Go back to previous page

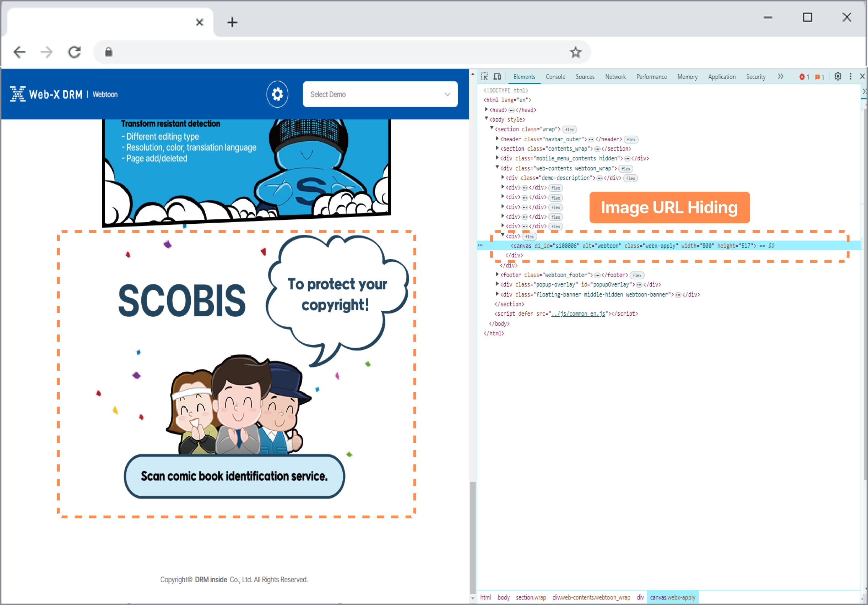tap(19, 52)
